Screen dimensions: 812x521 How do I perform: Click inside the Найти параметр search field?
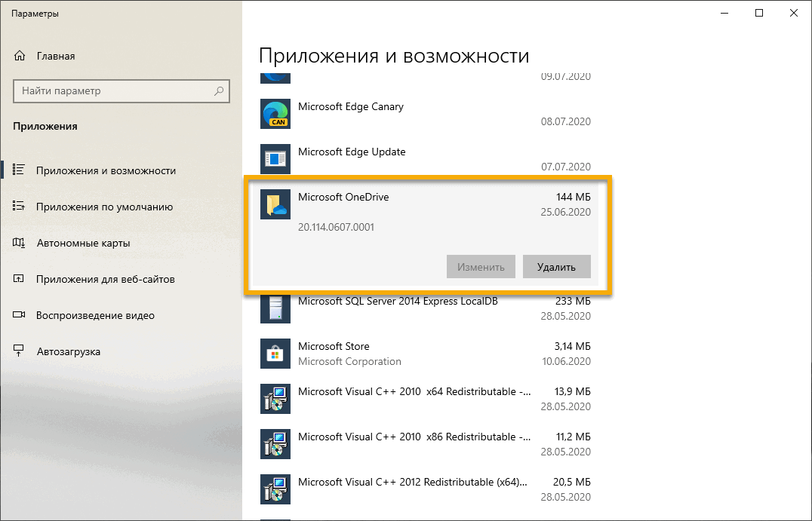coord(113,90)
